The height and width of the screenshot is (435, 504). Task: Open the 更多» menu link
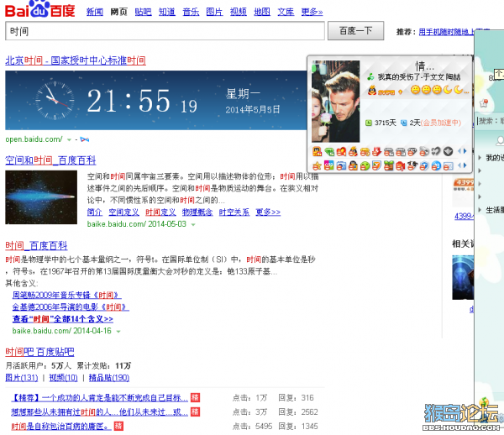[x=312, y=12]
